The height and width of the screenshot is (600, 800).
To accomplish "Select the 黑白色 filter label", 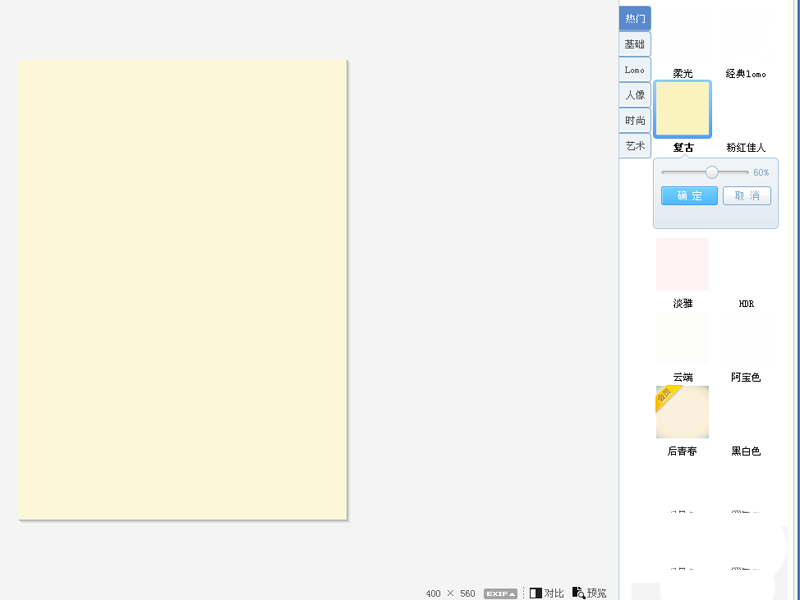I will tap(746, 451).
